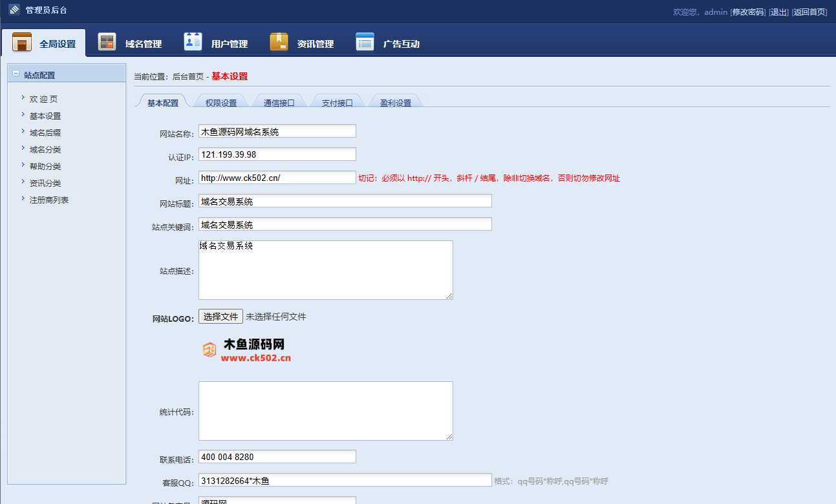
Task: Click the 统计代码 text area
Action: click(326, 411)
